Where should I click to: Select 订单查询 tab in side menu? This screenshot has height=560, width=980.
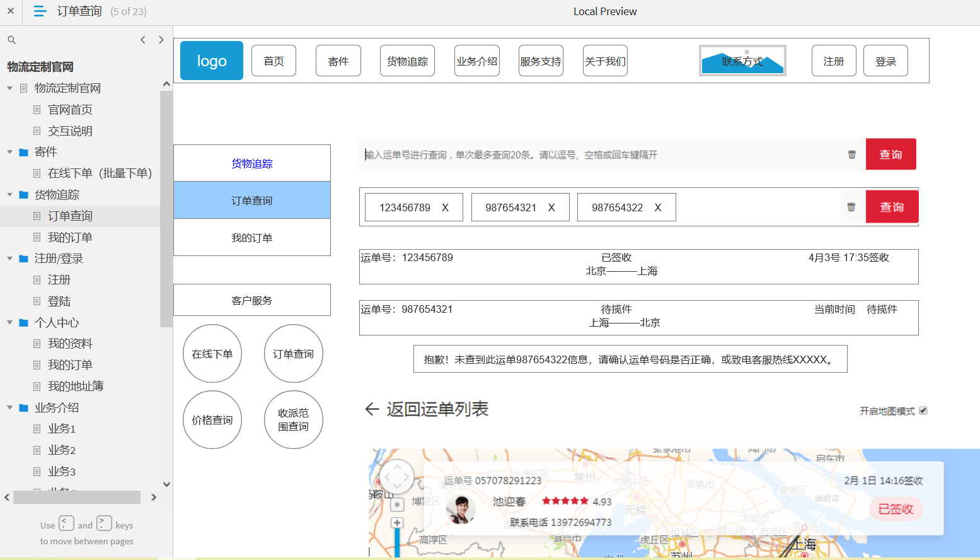click(x=252, y=201)
